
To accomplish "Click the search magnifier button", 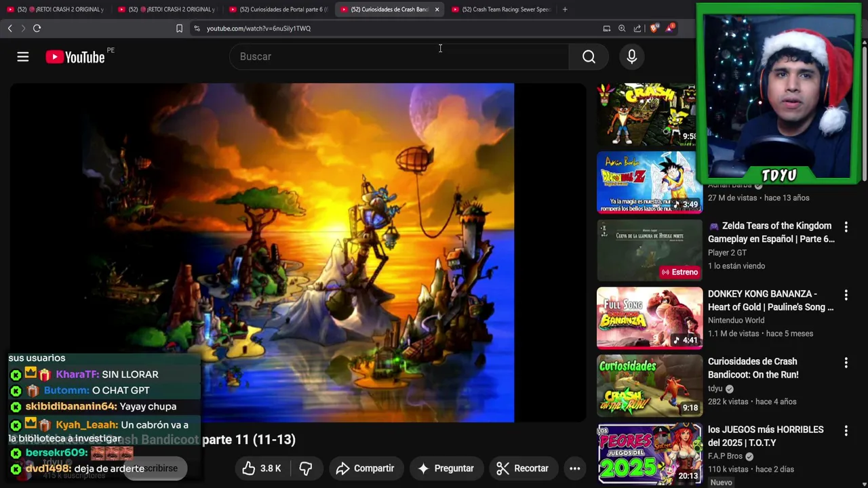I will tap(589, 57).
